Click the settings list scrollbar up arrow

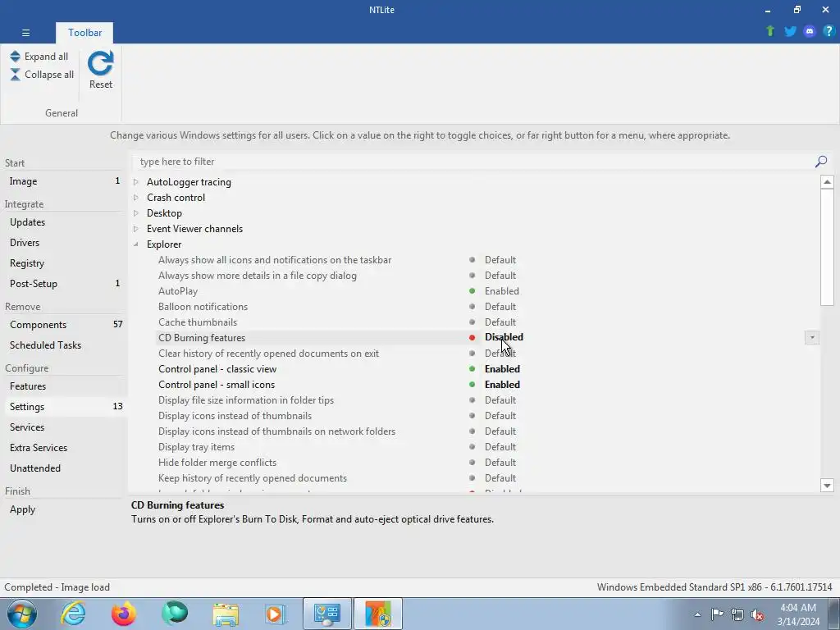click(x=827, y=181)
